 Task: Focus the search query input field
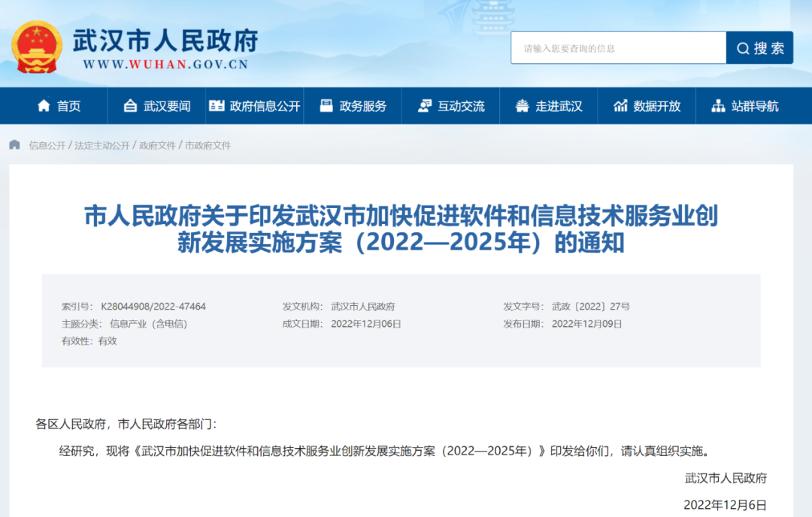(618, 48)
